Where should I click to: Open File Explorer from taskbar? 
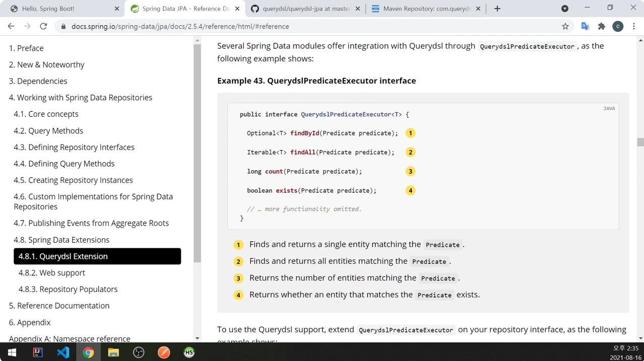pos(113,352)
